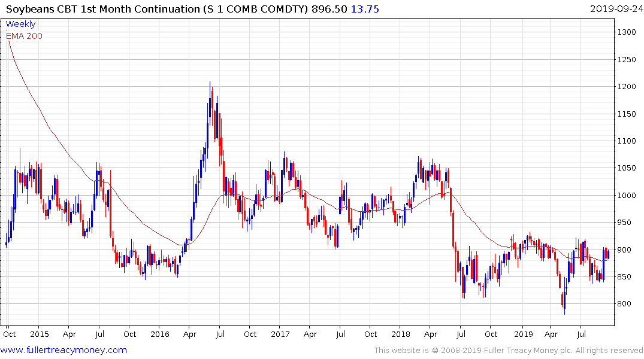This screenshot has width=644, height=359.
Task: Click the copyright notice text at bottom
Action: pyautogui.click(x=509, y=351)
